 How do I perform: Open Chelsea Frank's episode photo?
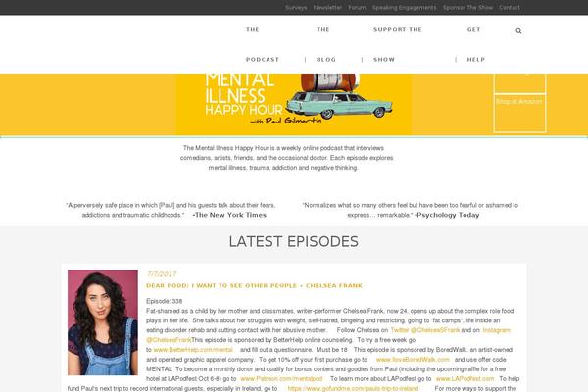(x=102, y=322)
